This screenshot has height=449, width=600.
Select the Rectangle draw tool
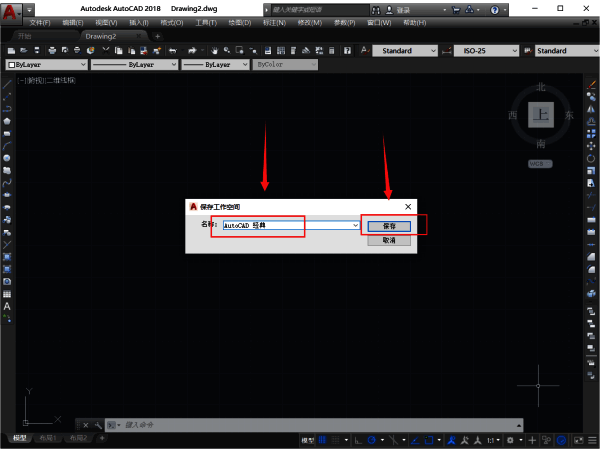tap(7, 133)
